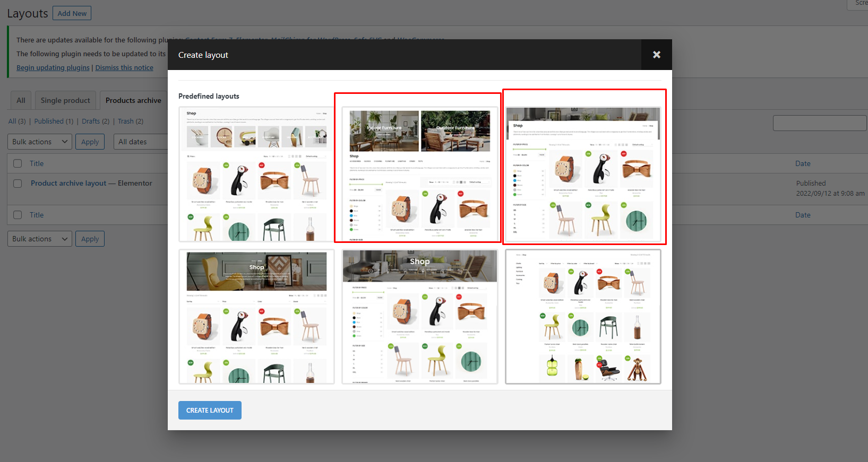Open top Bulk actions dropdown
This screenshot has width=868, height=462.
(x=40, y=142)
